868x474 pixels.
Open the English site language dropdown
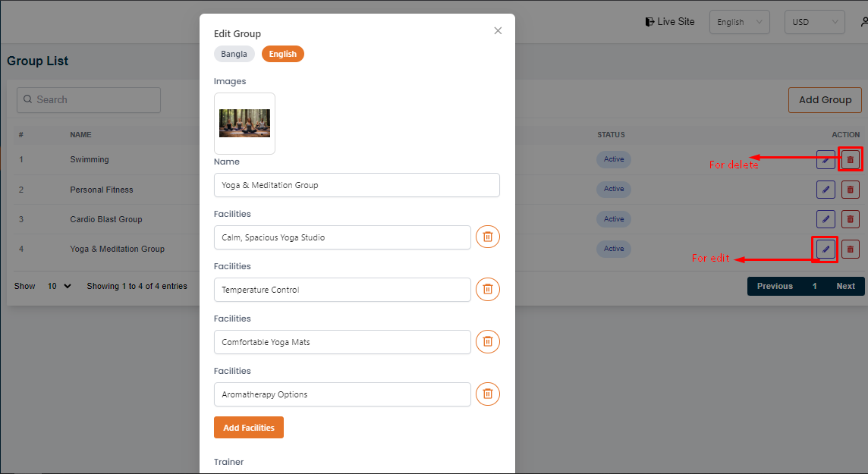(x=739, y=22)
